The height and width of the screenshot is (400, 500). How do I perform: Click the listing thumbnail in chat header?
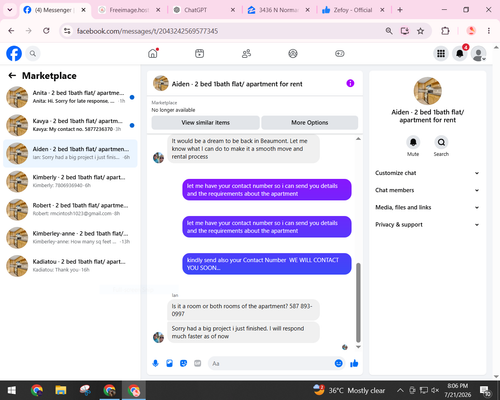161,83
